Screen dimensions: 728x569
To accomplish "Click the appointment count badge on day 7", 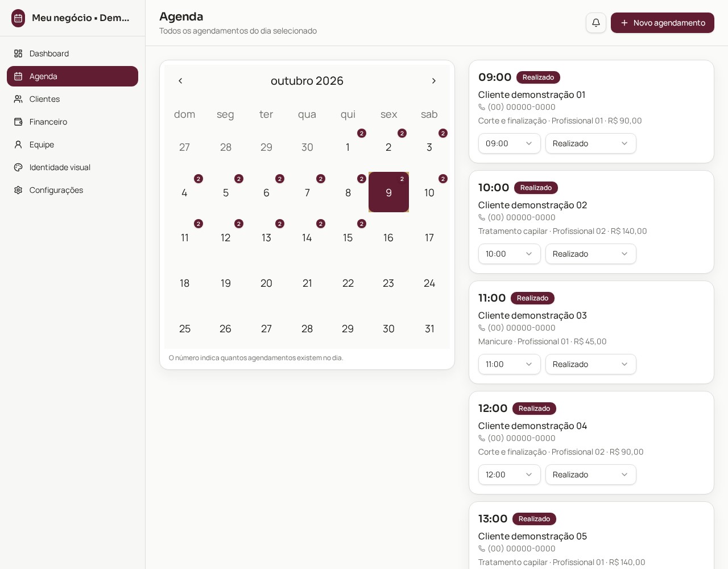I will pyautogui.click(x=321, y=179).
